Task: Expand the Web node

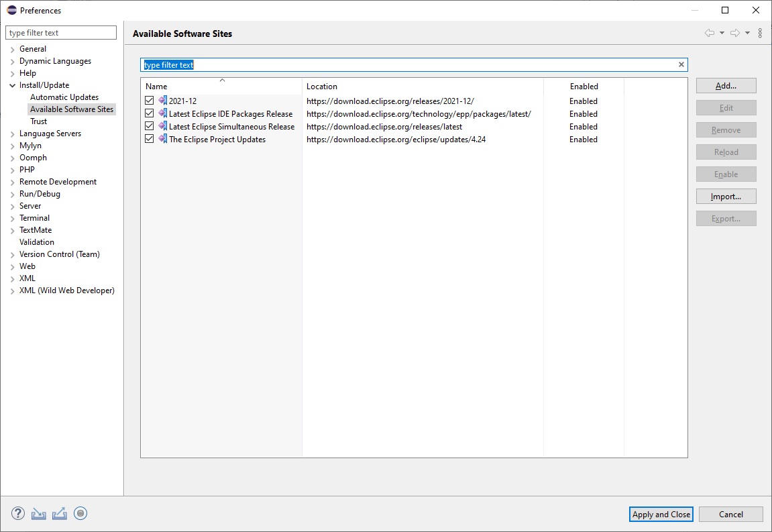Action: [x=12, y=266]
